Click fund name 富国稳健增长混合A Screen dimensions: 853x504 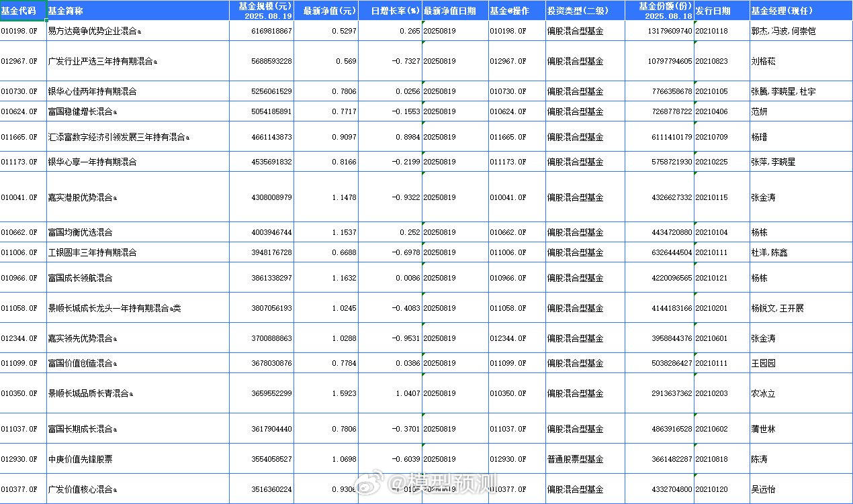tap(138, 111)
